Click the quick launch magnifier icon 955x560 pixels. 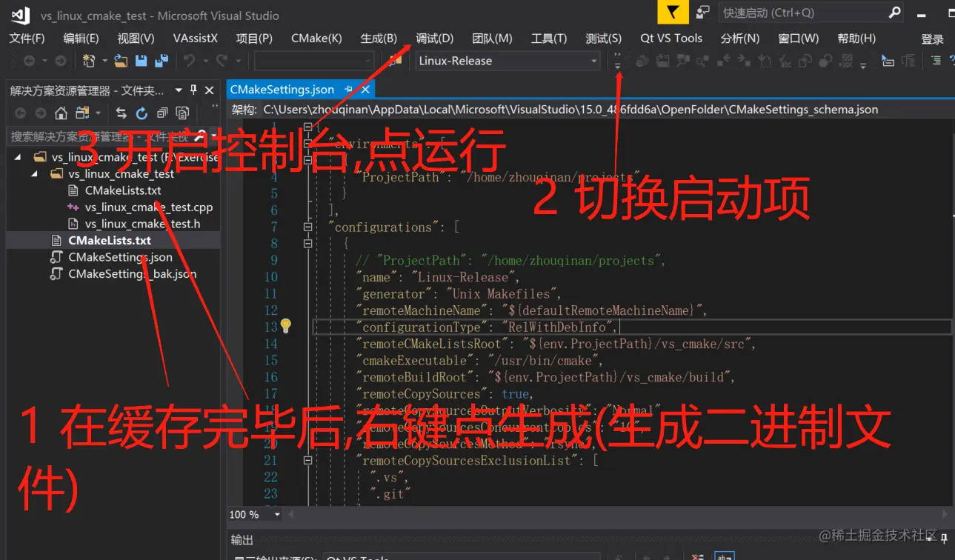[894, 13]
